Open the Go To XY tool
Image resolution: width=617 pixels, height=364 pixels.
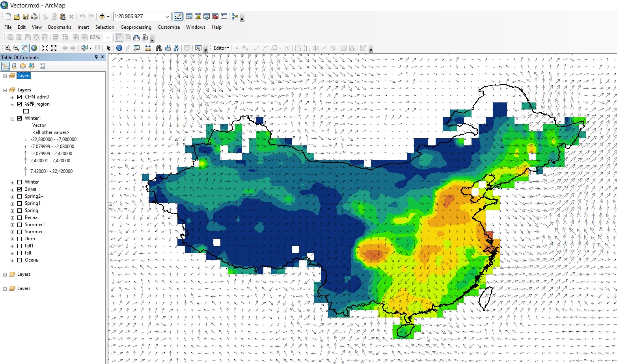point(176,48)
